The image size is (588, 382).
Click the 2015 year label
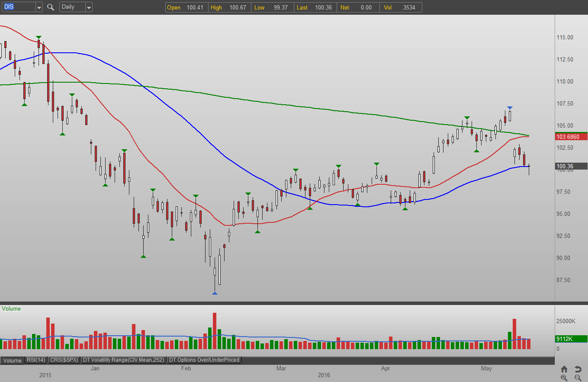[45, 376]
